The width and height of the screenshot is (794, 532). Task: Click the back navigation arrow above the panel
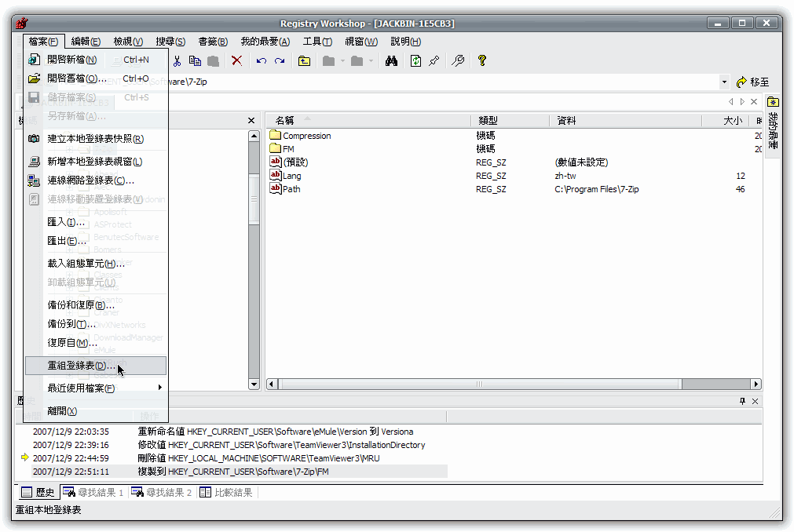tap(731, 101)
